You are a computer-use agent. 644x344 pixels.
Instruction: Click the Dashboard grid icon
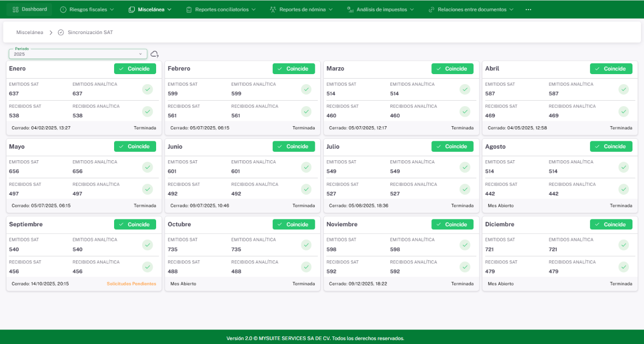[x=16, y=10]
